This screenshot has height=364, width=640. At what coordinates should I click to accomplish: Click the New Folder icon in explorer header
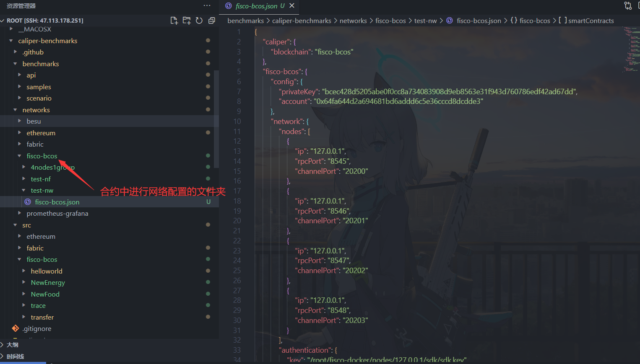coord(187,21)
